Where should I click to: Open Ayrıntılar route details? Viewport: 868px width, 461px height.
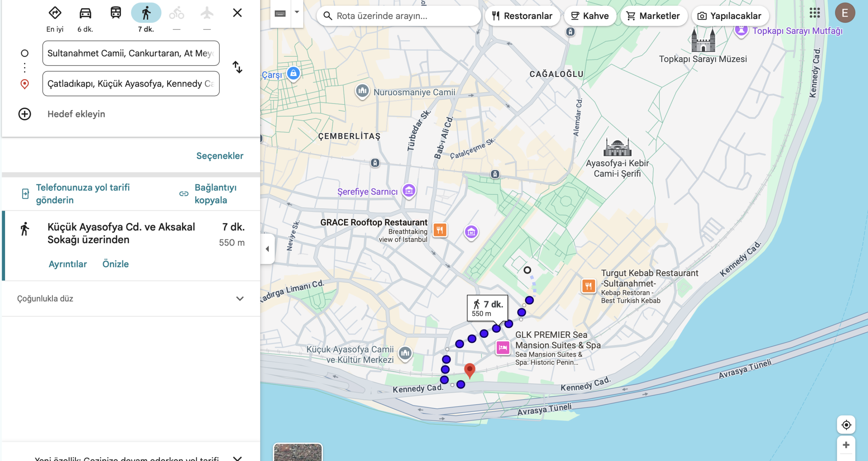click(68, 264)
